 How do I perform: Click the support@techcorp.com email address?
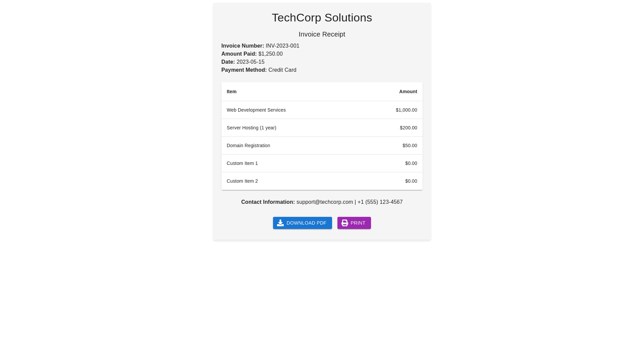[x=325, y=202]
